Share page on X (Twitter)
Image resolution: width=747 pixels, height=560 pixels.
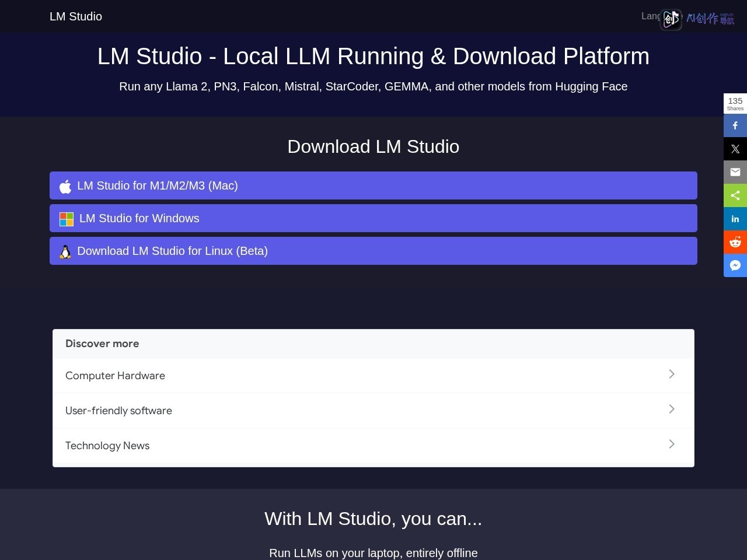click(x=735, y=149)
